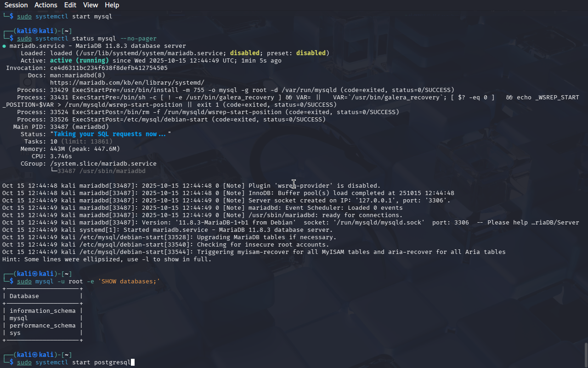Click the sys entry in the database list

pyautogui.click(x=15, y=333)
